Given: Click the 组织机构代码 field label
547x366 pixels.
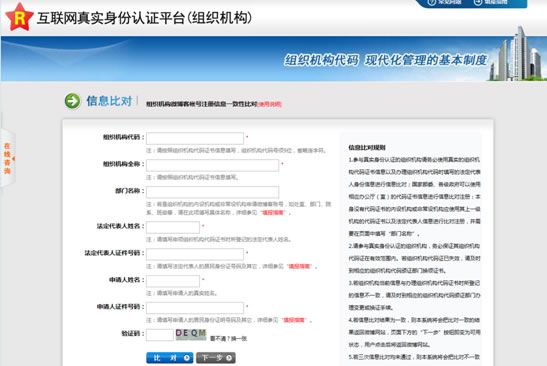Looking at the screenshot, I should coord(123,137).
